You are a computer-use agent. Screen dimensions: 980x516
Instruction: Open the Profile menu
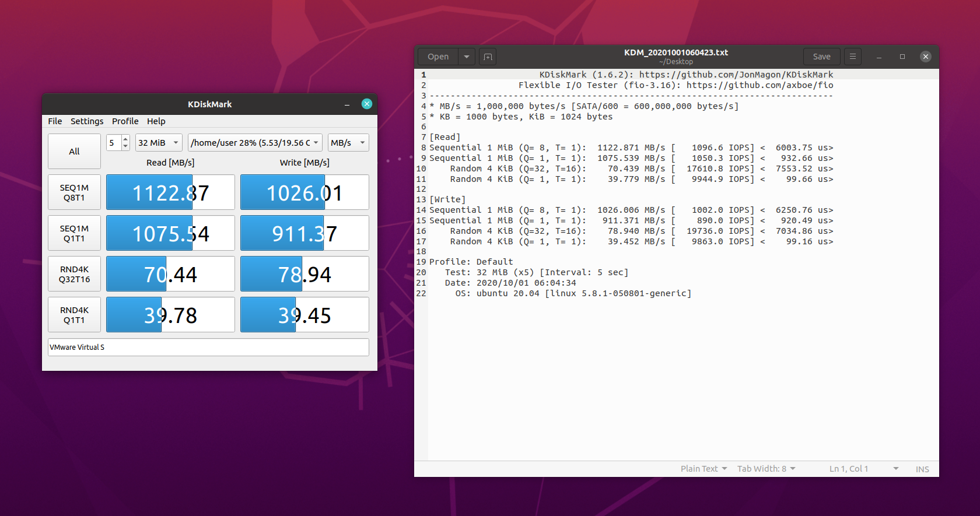[125, 121]
